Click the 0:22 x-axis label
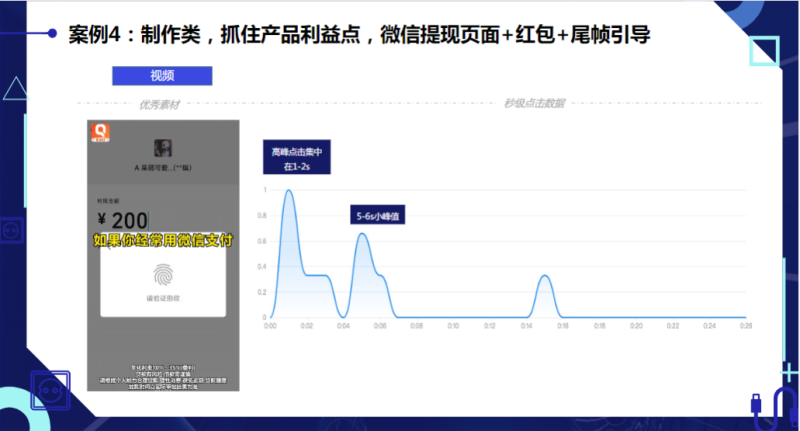The image size is (800, 431). pyautogui.click(x=673, y=326)
